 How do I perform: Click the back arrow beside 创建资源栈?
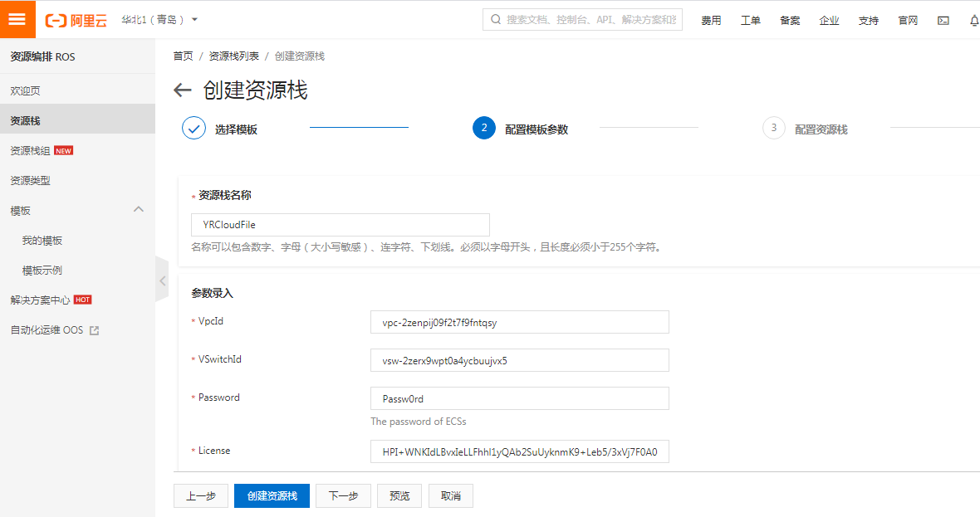182,90
